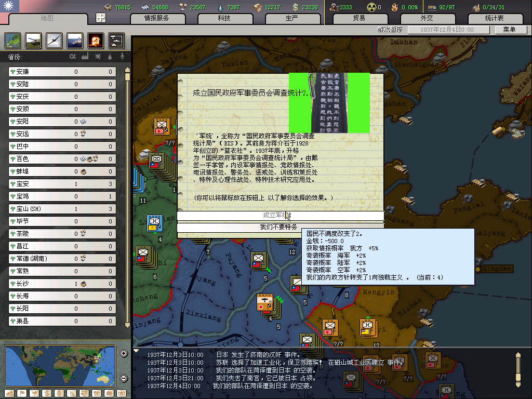Switch to economic map mode (dollar icon)
The width and height of the screenshot is (532, 399).
[47, 393]
